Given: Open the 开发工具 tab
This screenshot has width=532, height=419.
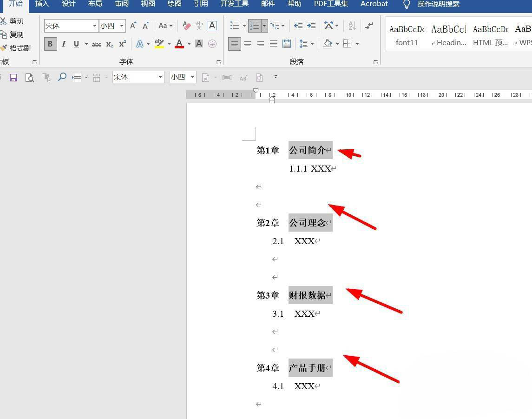Looking at the screenshot, I should pos(235,4).
